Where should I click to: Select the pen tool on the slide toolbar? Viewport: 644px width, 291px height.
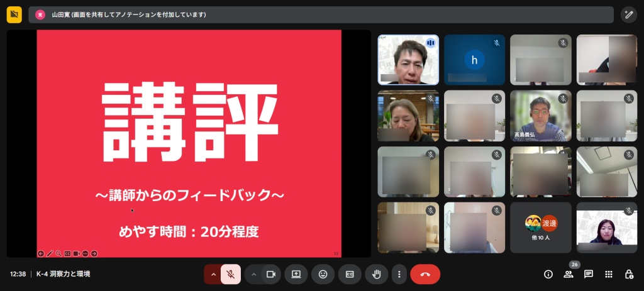[x=50, y=253]
